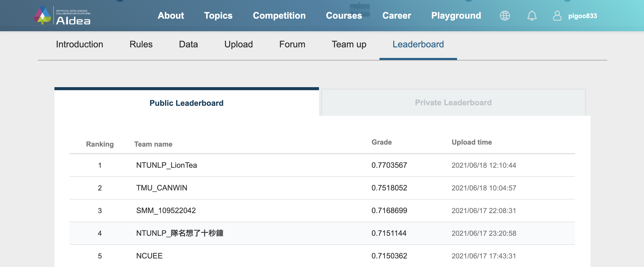Image resolution: width=644 pixels, height=267 pixels.
Task: Click upload time 2021/06/17 22:08:31
Action: click(484, 211)
